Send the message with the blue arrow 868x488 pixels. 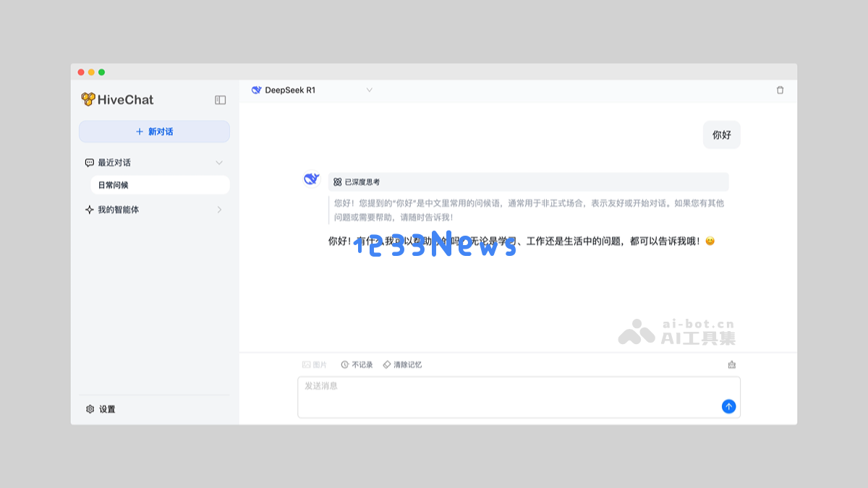click(728, 406)
